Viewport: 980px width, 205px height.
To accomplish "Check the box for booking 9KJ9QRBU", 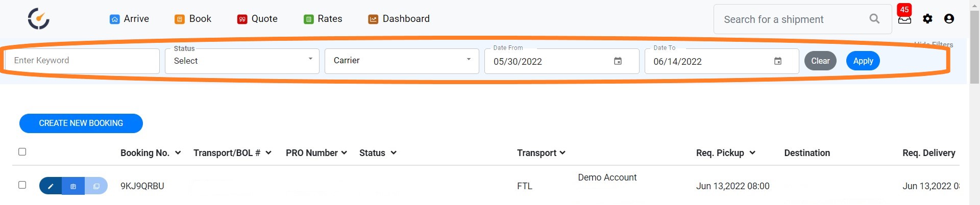I will 22,185.
